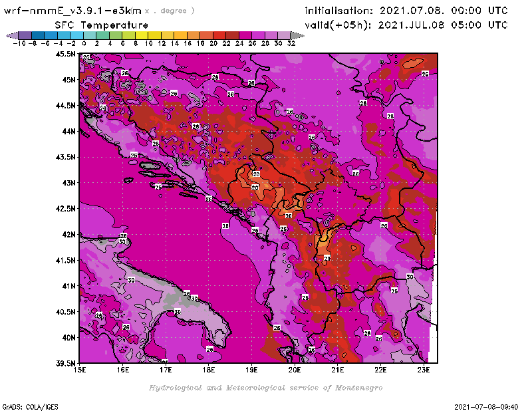This screenshot has width=532, height=411.
Task: Select the 23E longitude axis label
Action: (424, 370)
